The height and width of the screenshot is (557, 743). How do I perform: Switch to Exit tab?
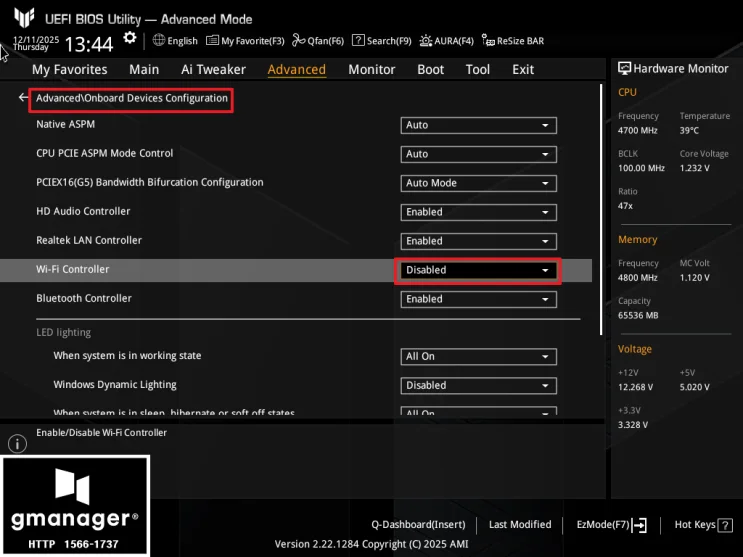tap(523, 70)
